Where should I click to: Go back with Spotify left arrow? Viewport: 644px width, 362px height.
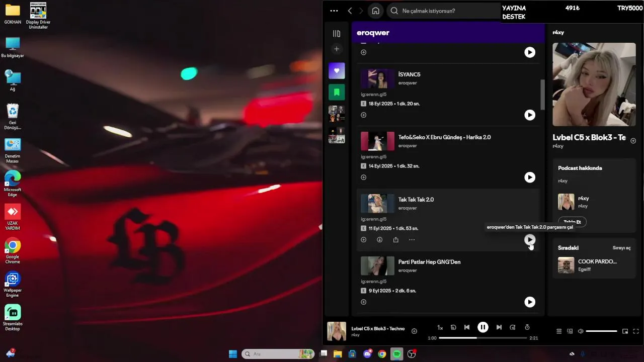pos(350,11)
